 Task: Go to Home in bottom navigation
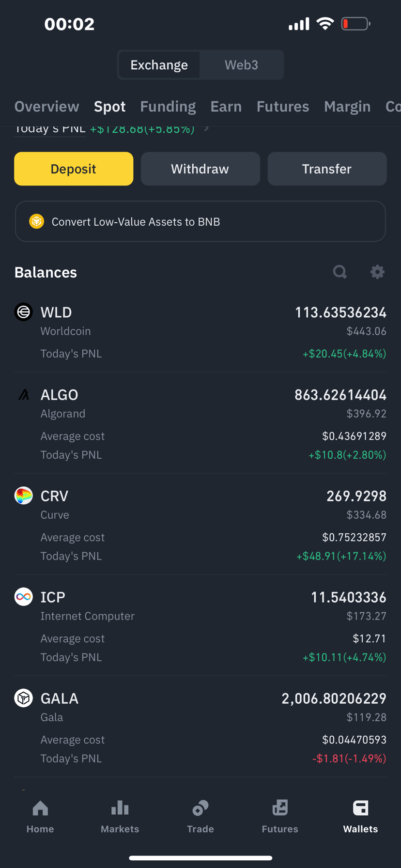(40, 817)
